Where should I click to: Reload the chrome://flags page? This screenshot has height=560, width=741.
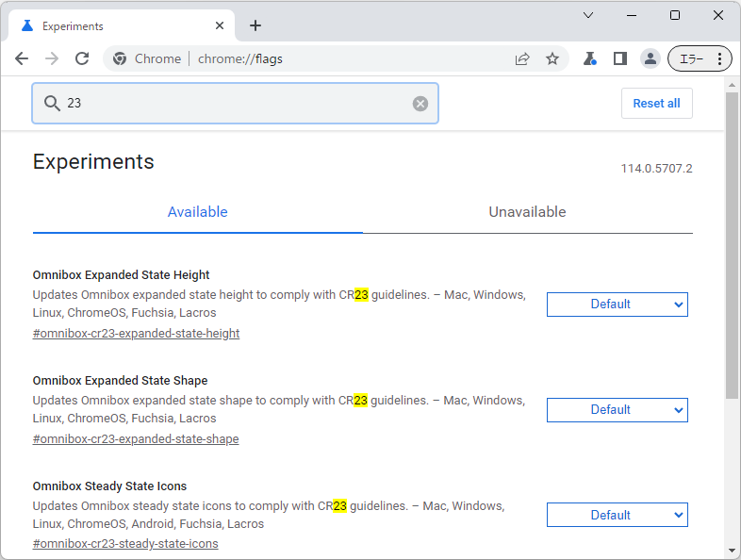click(82, 58)
